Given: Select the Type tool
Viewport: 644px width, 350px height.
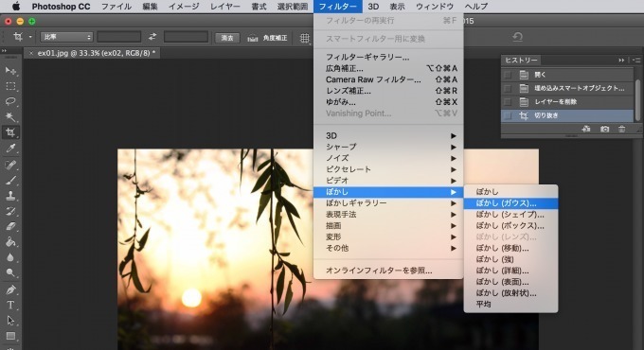Looking at the screenshot, I should [10, 305].
